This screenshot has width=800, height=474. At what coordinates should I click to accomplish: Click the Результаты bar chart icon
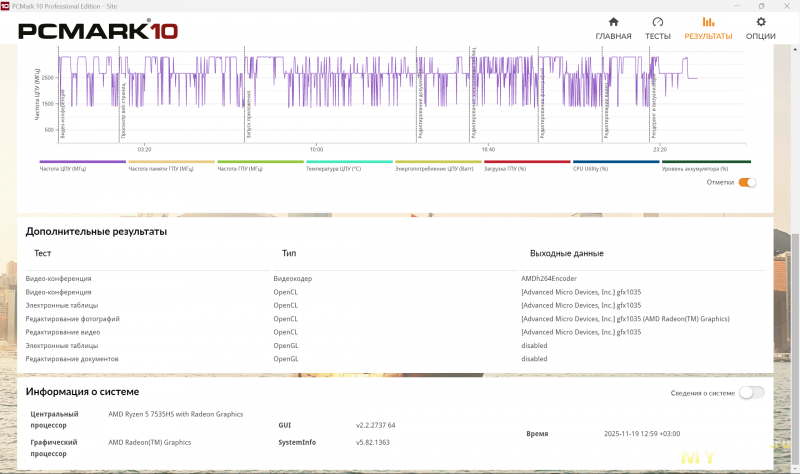coord(708,22)
